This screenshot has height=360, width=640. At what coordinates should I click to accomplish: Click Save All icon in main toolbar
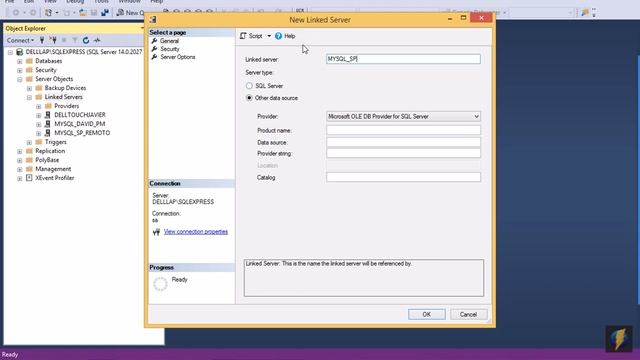(105, 13)
